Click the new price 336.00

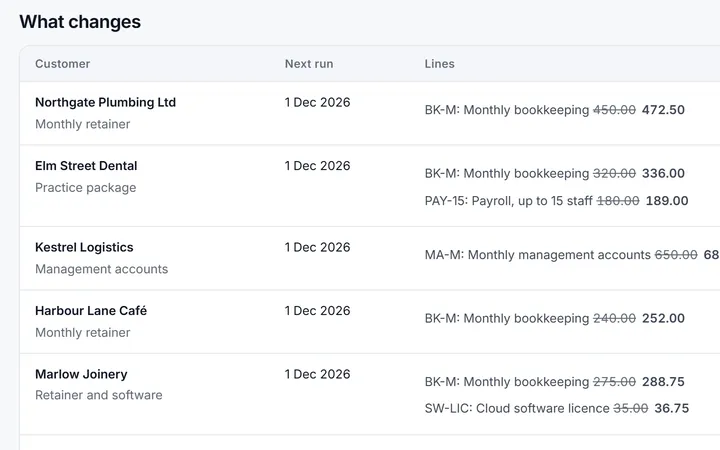pyautogui.click(x=663, y=173)
